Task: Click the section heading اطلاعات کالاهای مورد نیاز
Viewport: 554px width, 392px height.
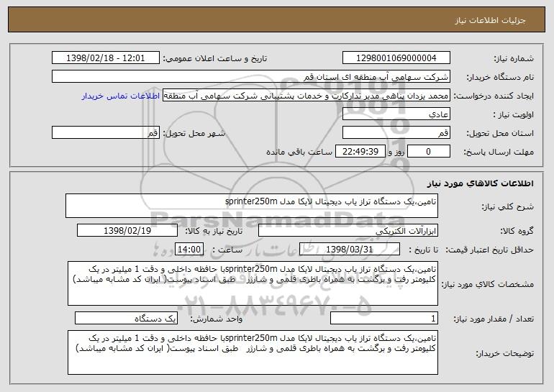Action: click(x=480, y=183)
